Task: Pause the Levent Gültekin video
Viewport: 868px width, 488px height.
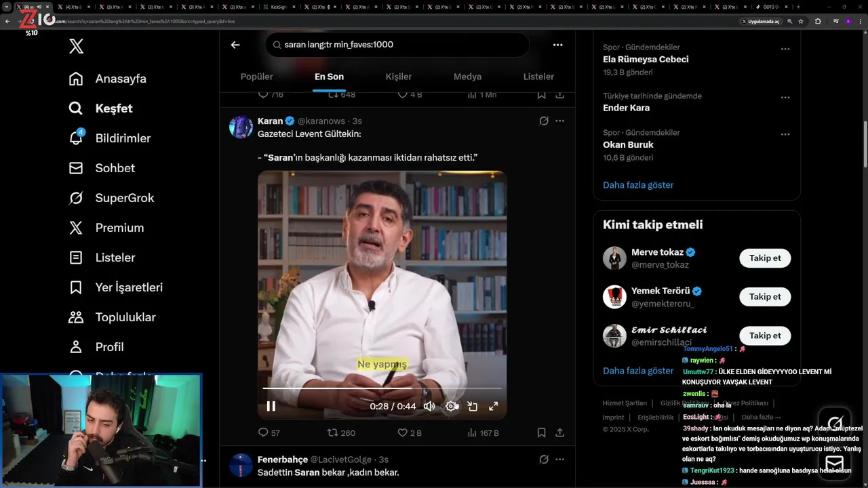Action: [x=271, y=406]
